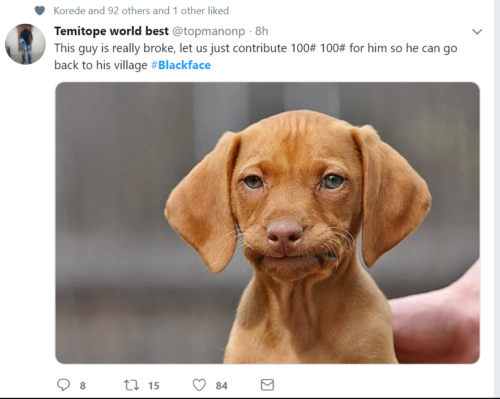Click the filled heart beside 'Korede and 92 others'
The image size is (500, 399).
tap(40, 11)
